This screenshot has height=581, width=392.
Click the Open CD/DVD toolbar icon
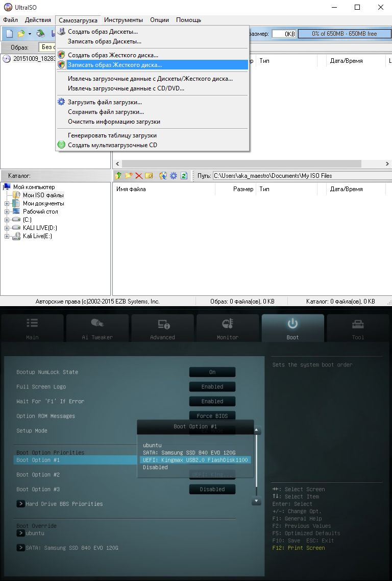point(41,34)
